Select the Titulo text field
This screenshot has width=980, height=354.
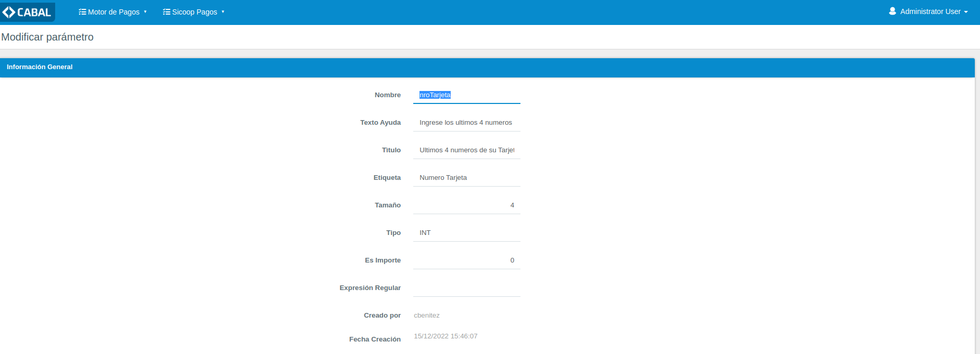click(x=466, y=150)
